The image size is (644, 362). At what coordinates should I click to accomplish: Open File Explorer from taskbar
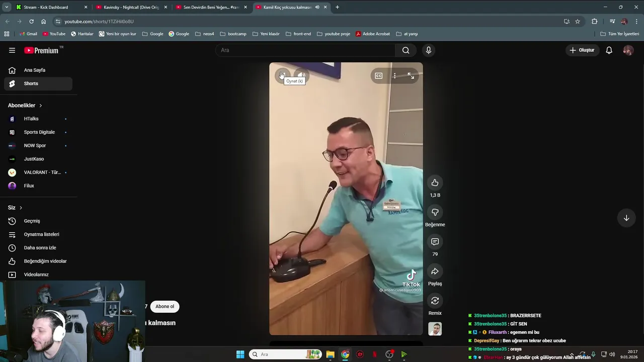coord(330,354)
